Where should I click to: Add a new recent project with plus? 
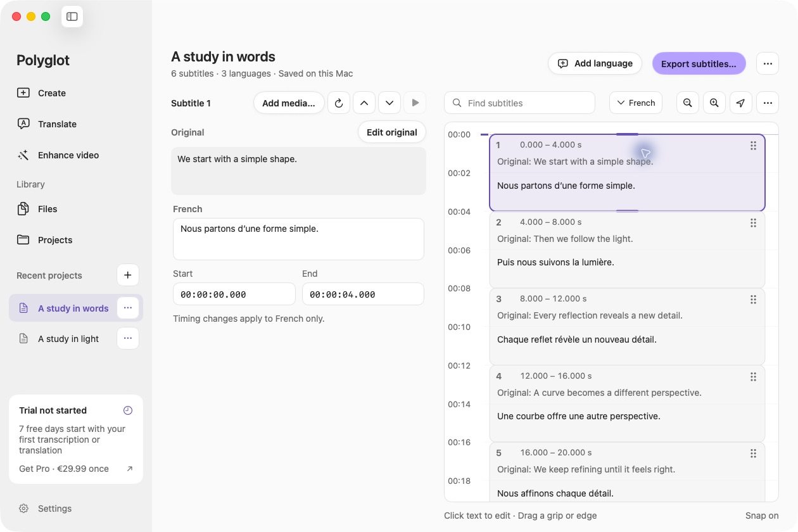click(x=128, y=275)
